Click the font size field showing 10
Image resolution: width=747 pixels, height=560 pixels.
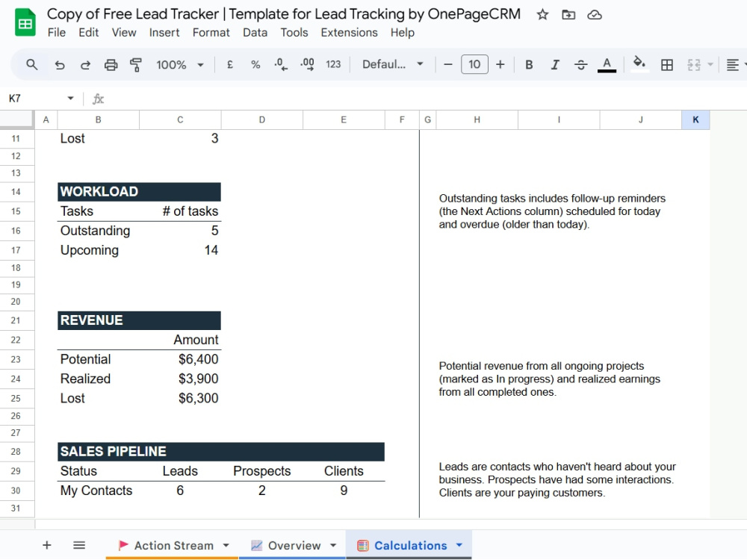pyautogui.click(x=474, y=64)
